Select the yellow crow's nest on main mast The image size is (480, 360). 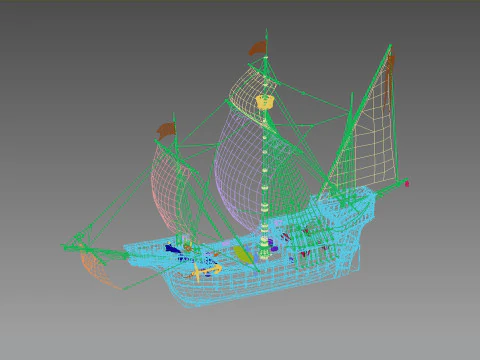coord(264,102)
